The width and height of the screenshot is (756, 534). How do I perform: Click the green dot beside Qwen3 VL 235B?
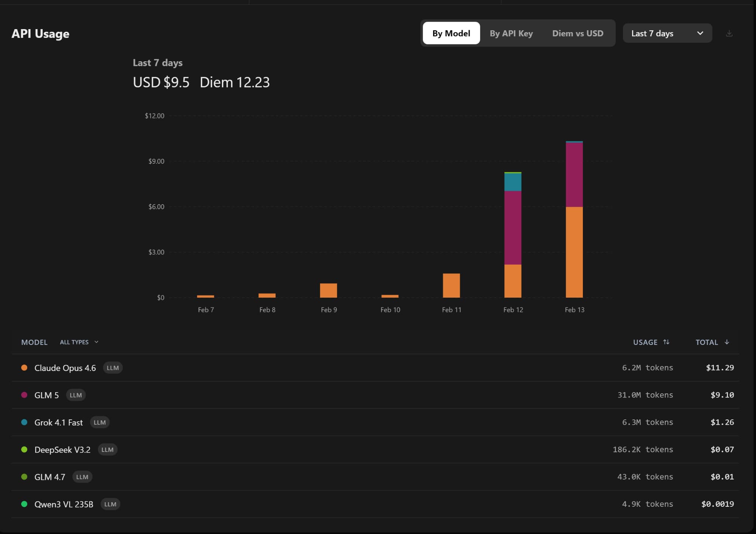coord(24,504)
